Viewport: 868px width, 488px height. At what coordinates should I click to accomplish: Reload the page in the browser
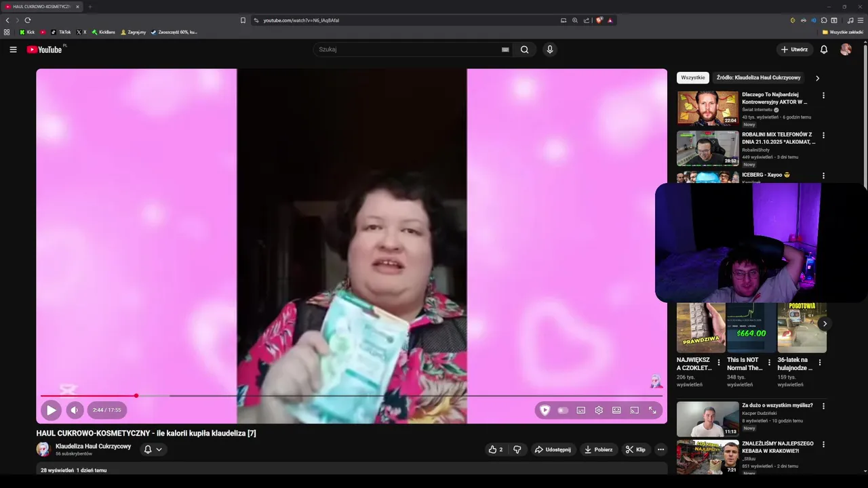click(27, 20)
